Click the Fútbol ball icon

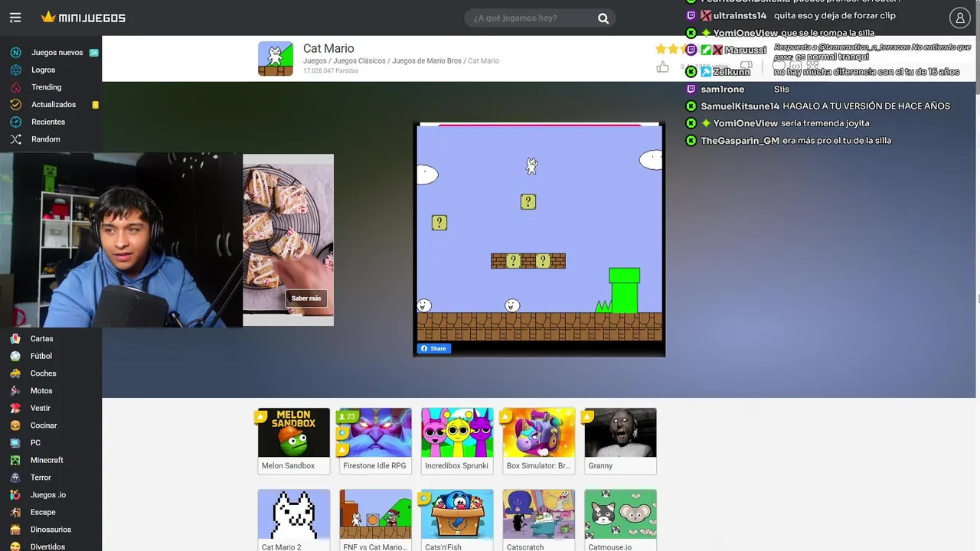click(15, 356)
